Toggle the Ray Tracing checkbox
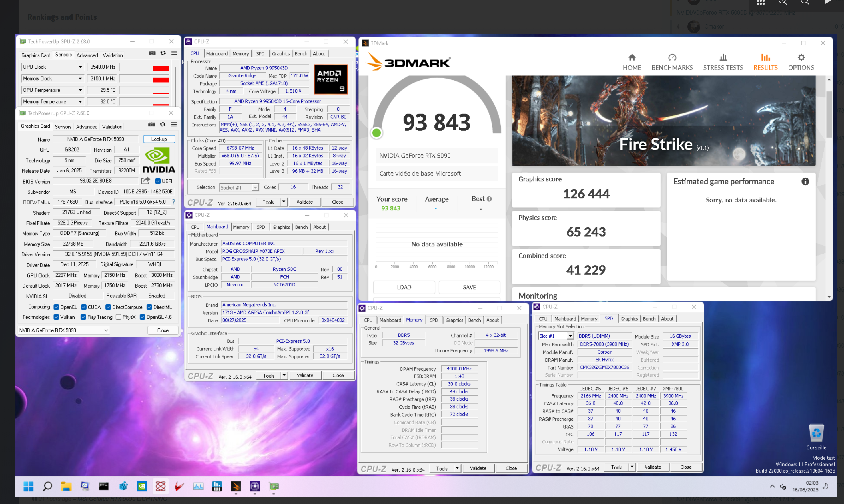The image size is (844, 504). click(x=83, y=317)
